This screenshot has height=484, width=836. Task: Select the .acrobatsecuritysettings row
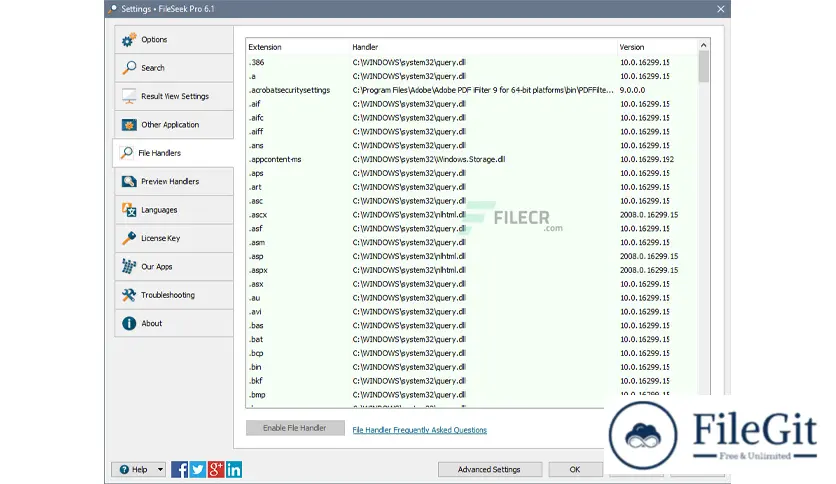pyautogui.click(x=471, y=90)
